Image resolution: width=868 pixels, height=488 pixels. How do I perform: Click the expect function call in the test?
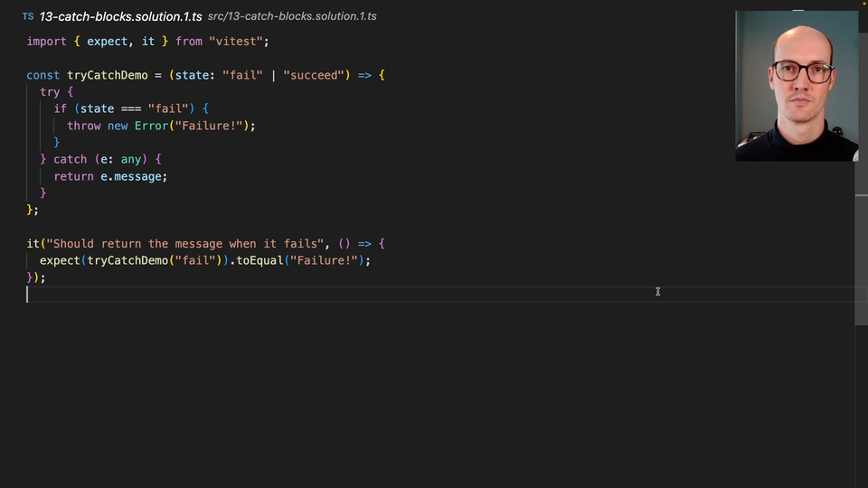click(60, 260)
